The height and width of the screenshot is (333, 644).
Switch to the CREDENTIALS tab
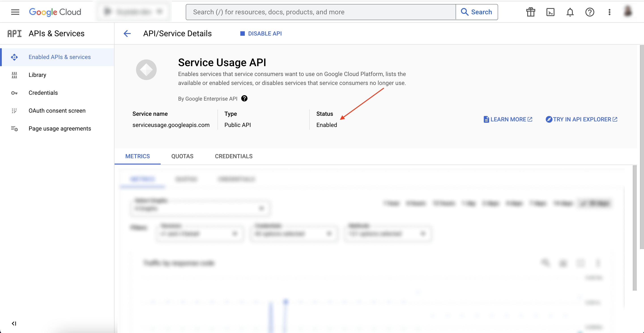[234, 156]
